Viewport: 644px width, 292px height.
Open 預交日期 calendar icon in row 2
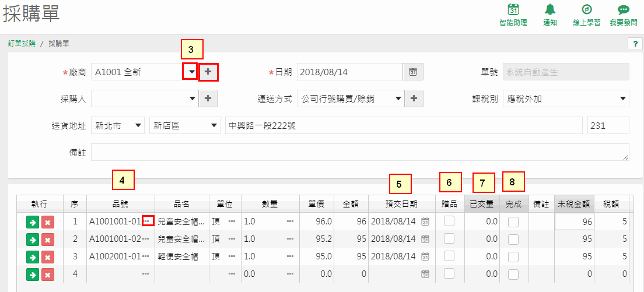(x=425, y=239)
